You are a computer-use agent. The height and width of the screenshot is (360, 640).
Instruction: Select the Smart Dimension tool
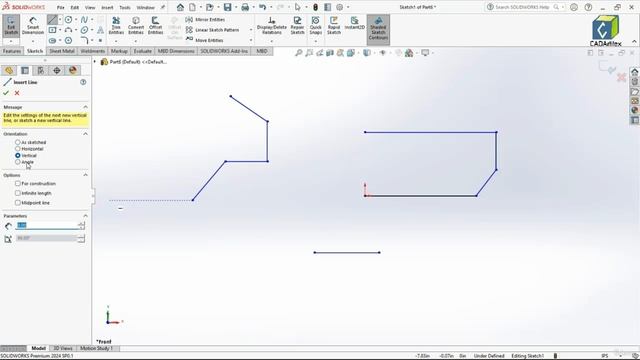(33, 26)
